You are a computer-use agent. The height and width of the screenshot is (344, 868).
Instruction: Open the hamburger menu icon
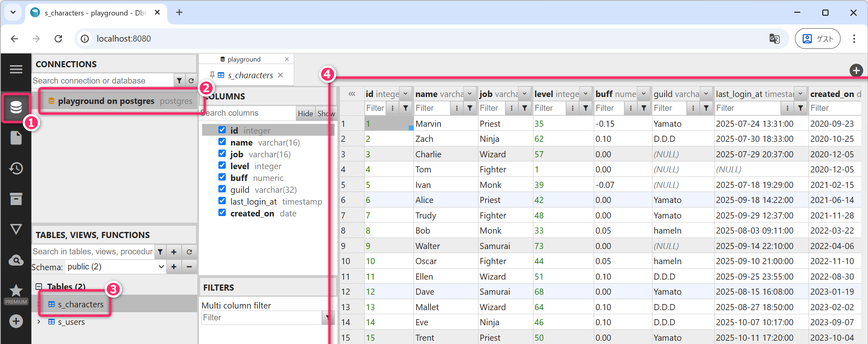coord(16,69)
